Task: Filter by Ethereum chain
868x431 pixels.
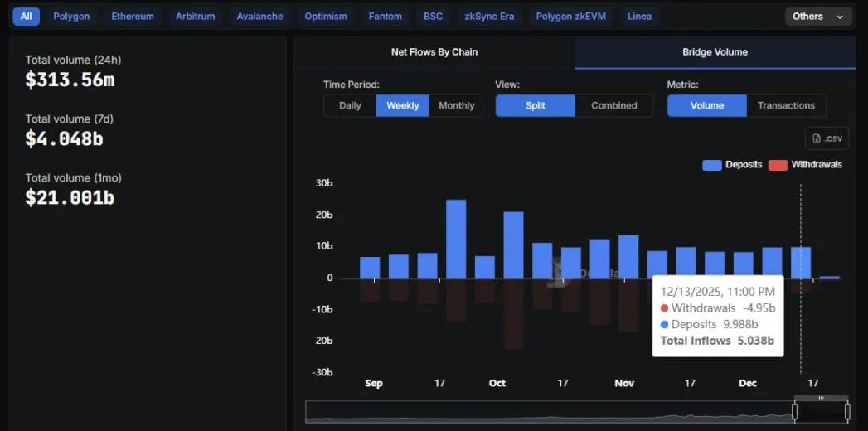Action: 133,16
